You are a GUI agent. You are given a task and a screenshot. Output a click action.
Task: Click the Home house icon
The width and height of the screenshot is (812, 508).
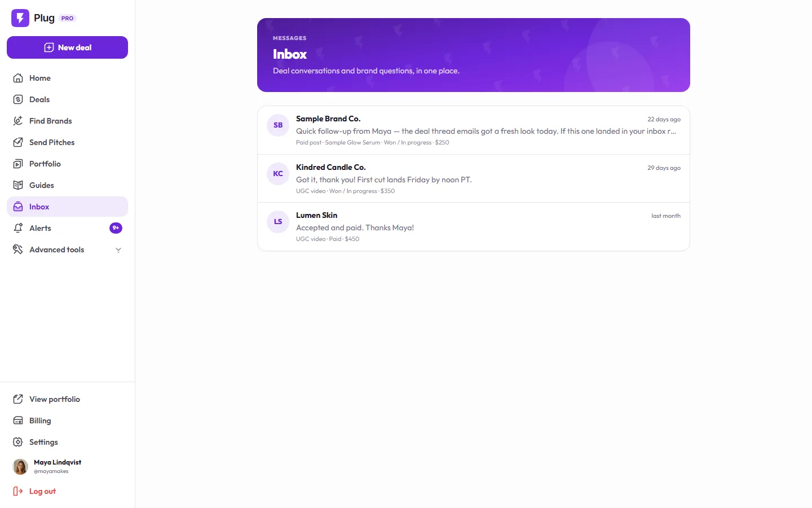coord(18,78)
